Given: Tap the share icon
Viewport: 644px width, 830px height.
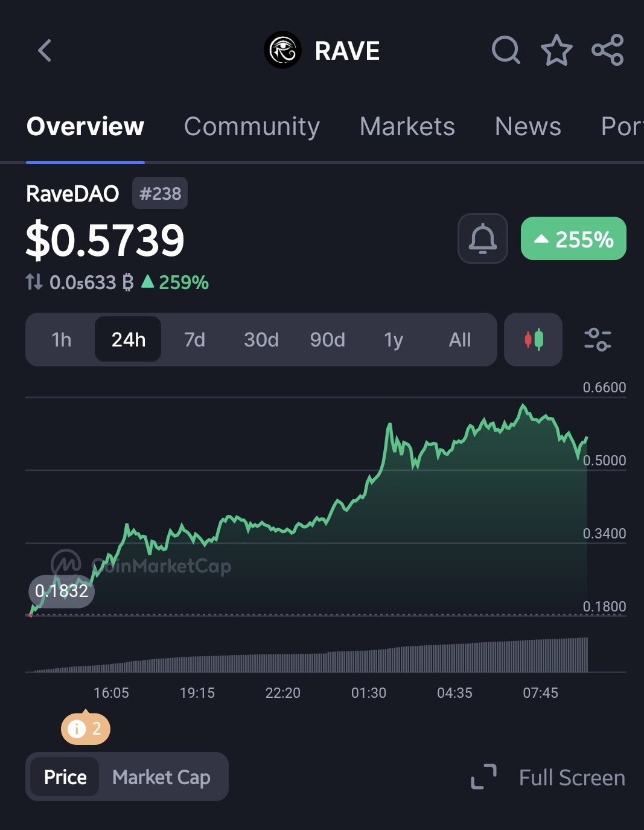Looking at the screenshot, I should pyautogui.click(x=607, y=50).
